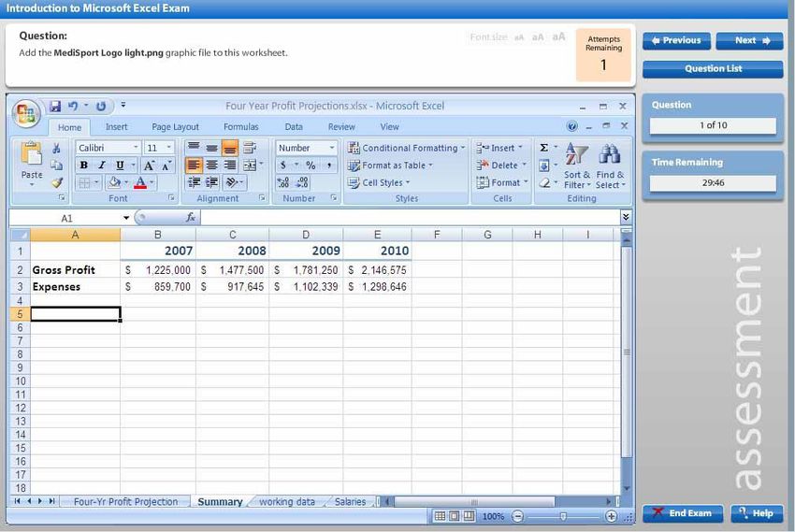The height and width of the screenshot is (532, 795).
Task: Undo the last action
Action: click(x=74, y=106)
